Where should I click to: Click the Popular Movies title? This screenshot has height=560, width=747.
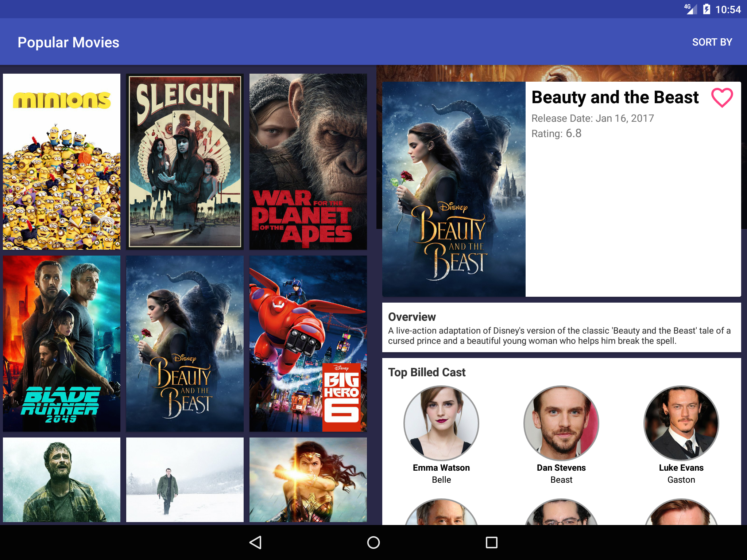pyautogui.click(x=69, y=42)
